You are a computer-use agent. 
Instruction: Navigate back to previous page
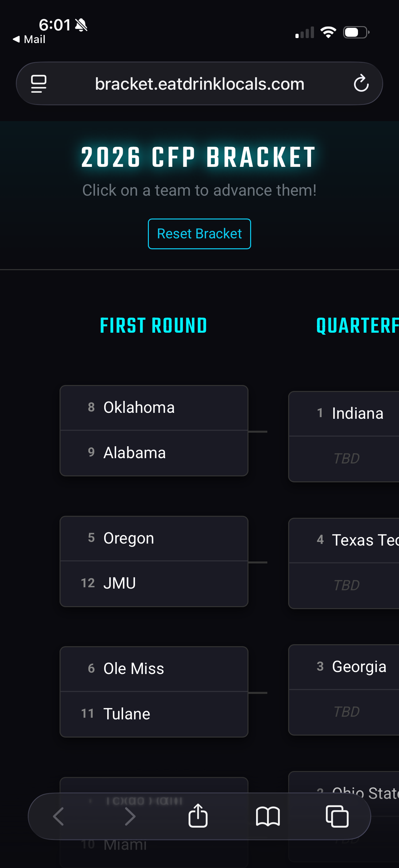59,816
